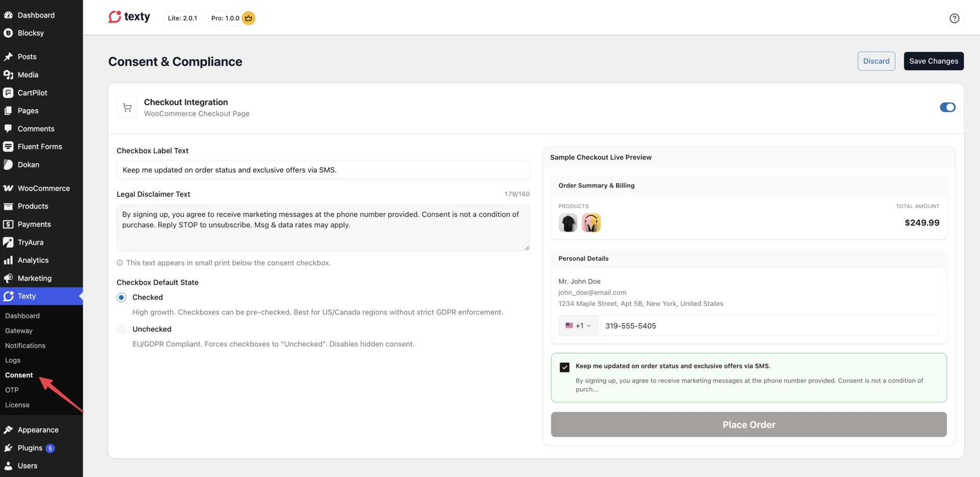
Task: Click the black t-shirt product thumbnail
Action: pyautogui.click(x=568, y=223)
